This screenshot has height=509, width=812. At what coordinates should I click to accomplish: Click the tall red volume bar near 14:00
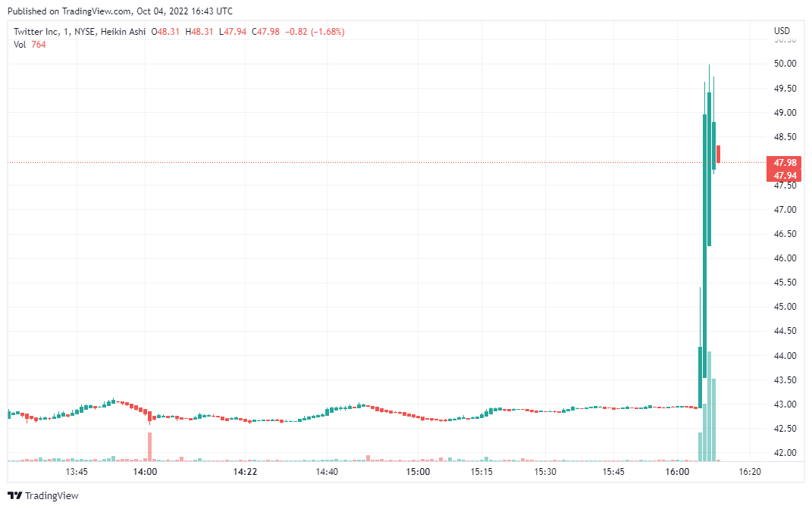[150, 446]
